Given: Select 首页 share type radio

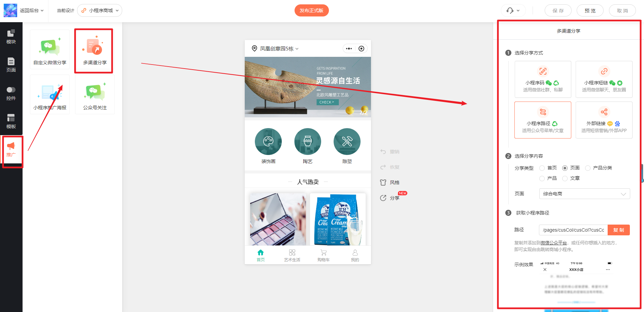Looking at the screenshot, I should coord(542,168).
